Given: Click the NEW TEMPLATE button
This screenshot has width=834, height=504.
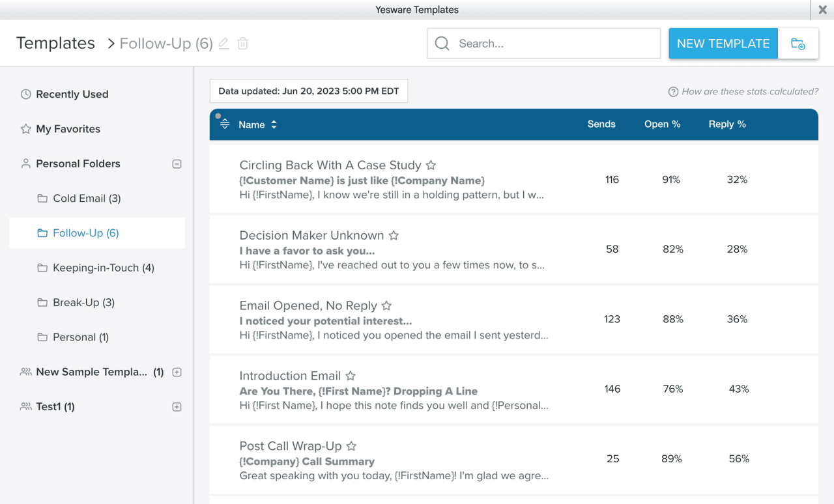Looking at the screenshot, I should coord(723,43).
